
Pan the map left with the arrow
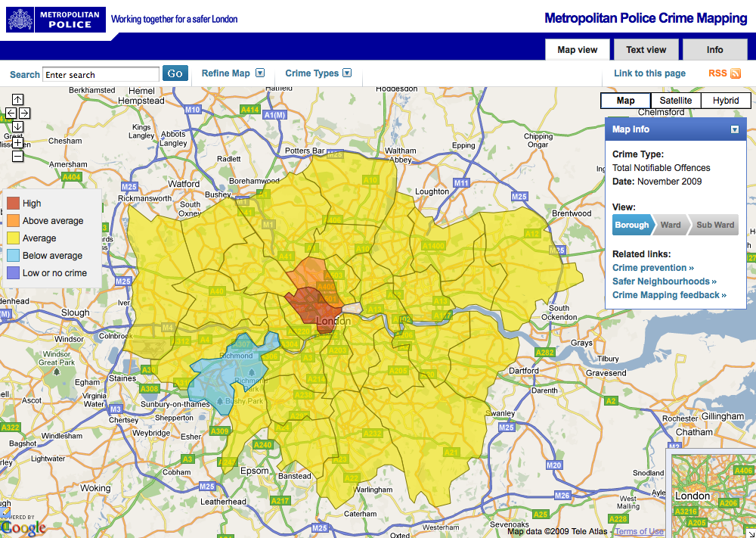11,113
